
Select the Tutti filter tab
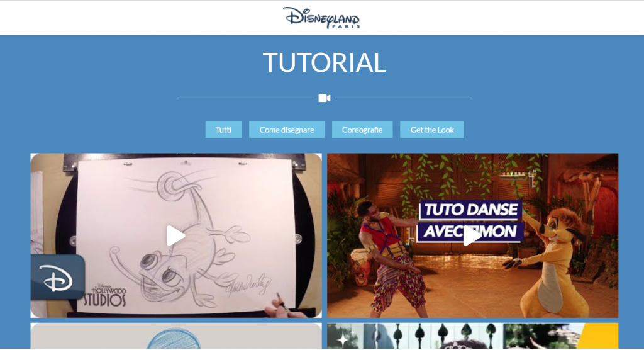(223, 130)
